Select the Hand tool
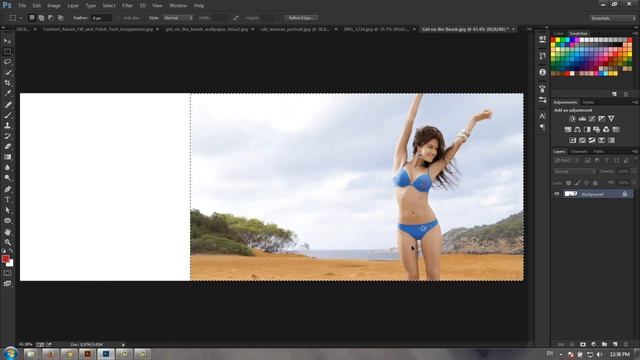The height and width of the screenshot is (360, 640). click(x=7, y=232)
